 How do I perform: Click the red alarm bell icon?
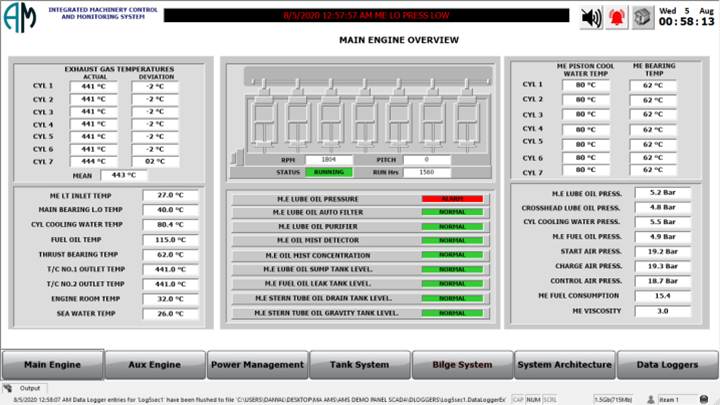pyautogui.click(x=617, y=17)
